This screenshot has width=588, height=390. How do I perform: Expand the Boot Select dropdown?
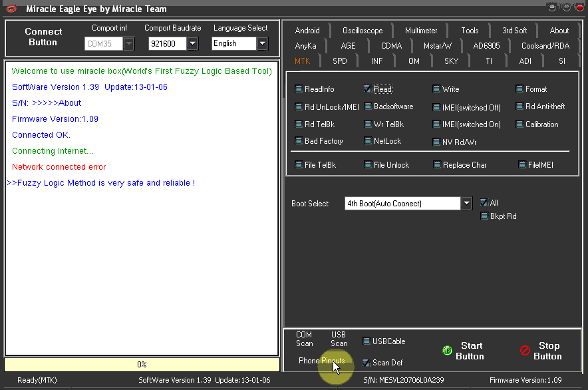(x=466, y=204)
